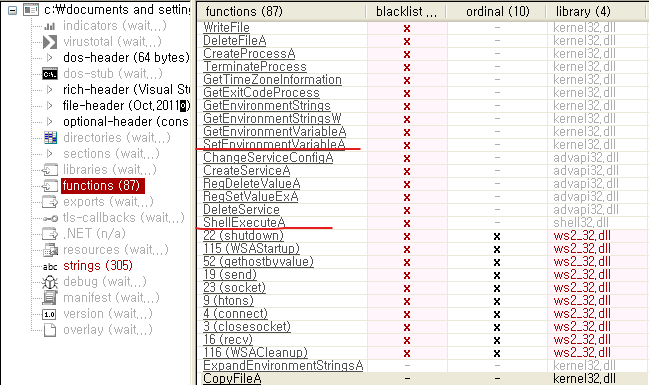Open the DeleteFileA function link
Screen dimensions: 649x385
pyautogui.click(x=235, y=41)
